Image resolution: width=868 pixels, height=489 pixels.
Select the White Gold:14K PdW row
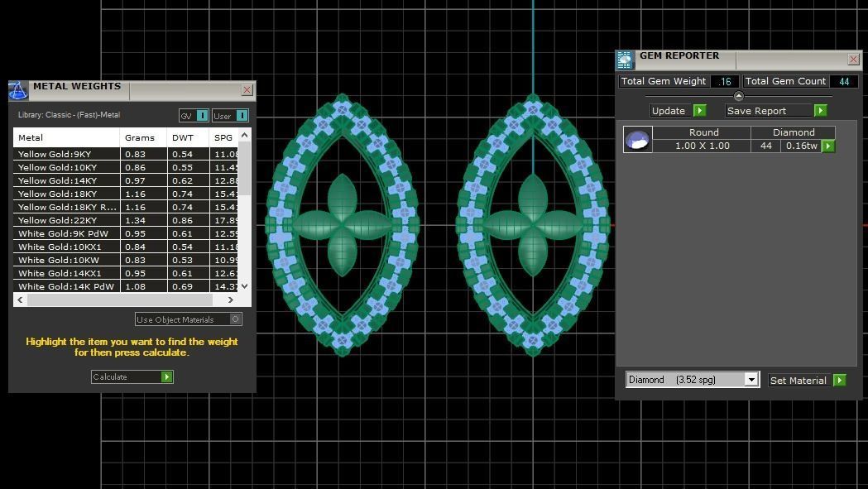click(x=126, y=286)
